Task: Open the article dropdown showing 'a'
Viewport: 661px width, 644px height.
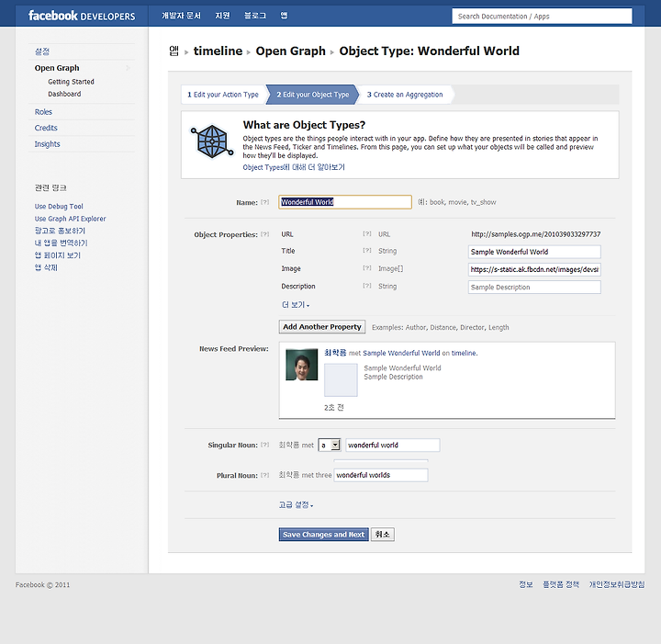Action: click(330, 445)
